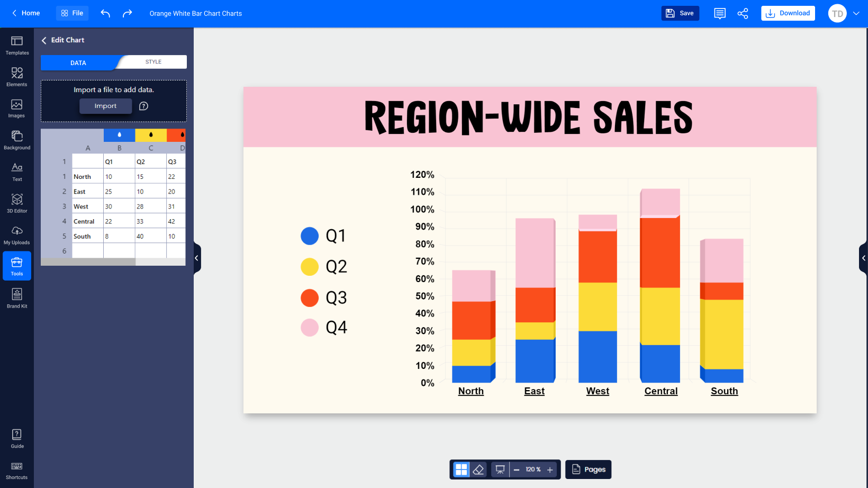The height and width of the screenshot is (488, 868).
Task: Open My Uploads panel
Action: tap(17, 234)
